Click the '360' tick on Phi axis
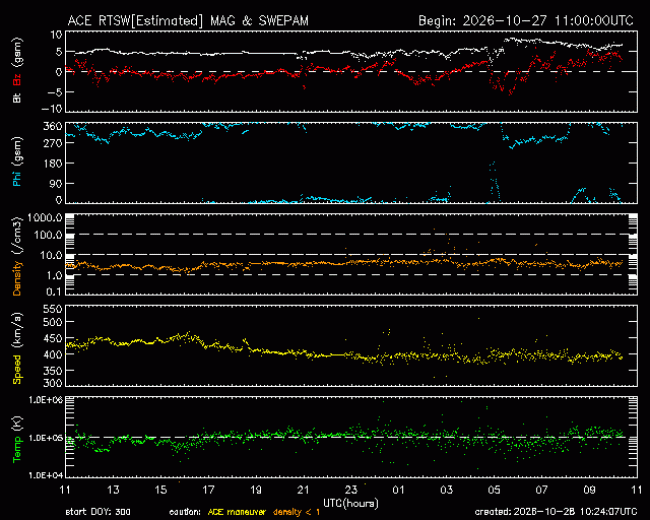 click(x=53, y=126)
